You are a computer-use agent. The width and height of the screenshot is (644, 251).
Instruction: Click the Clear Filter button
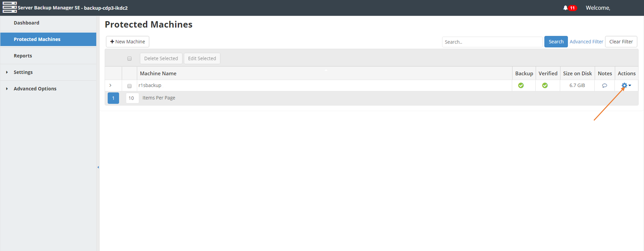621,42
